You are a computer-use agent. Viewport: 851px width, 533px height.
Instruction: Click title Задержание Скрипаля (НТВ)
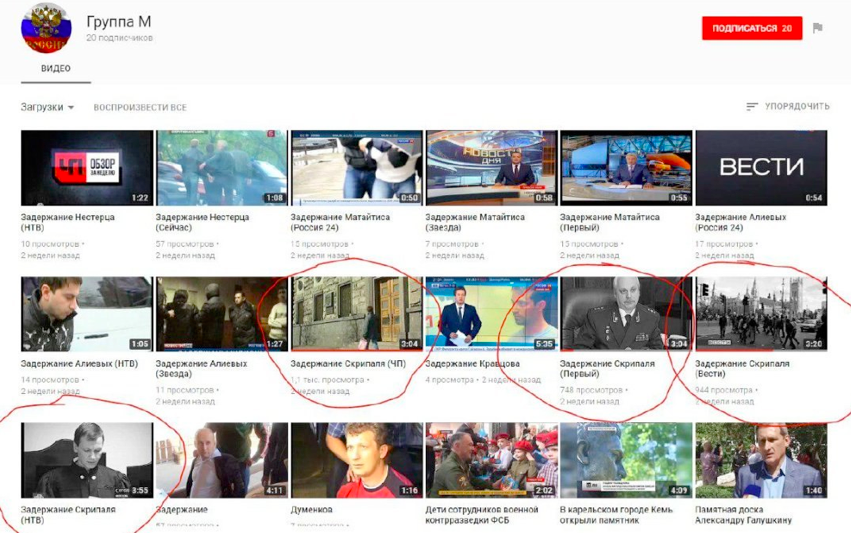tap(68, 515)
